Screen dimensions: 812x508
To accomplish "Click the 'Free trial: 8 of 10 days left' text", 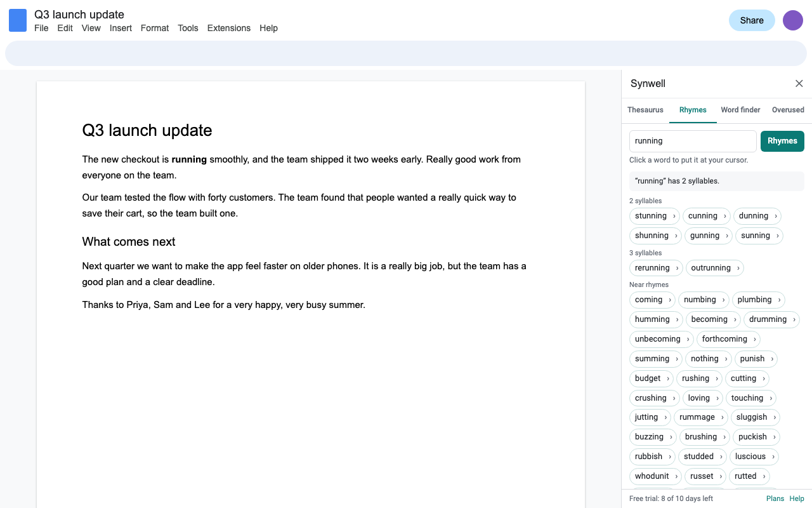I will 671,498.
